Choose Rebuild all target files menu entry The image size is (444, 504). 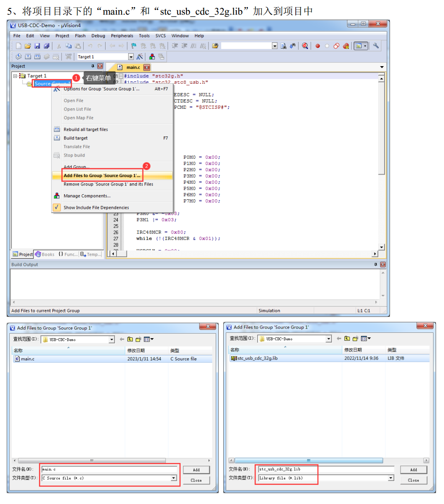click(85, 129)
